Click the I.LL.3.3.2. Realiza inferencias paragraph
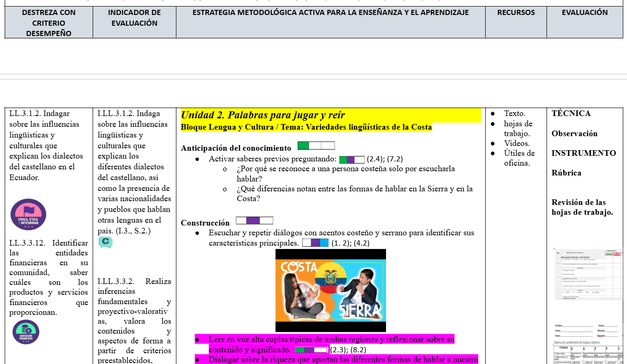This screenshot has height=364, width=627. 134,320
